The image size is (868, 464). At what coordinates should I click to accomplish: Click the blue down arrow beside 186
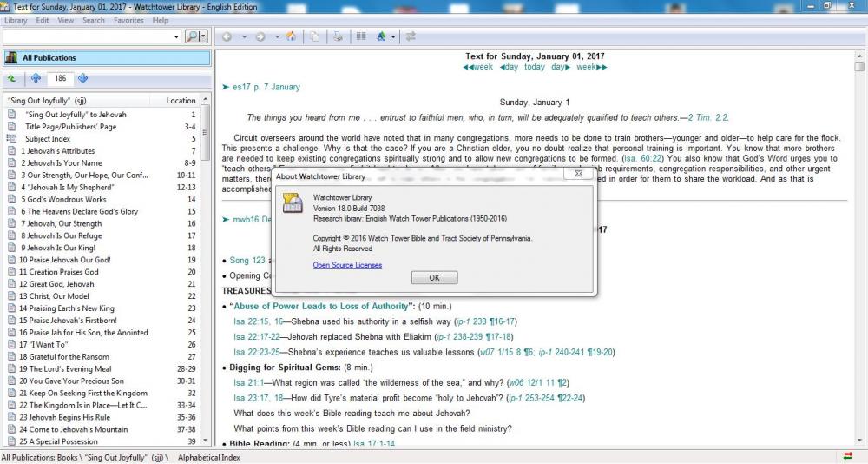pyautogui.click(x=83, y=78)
